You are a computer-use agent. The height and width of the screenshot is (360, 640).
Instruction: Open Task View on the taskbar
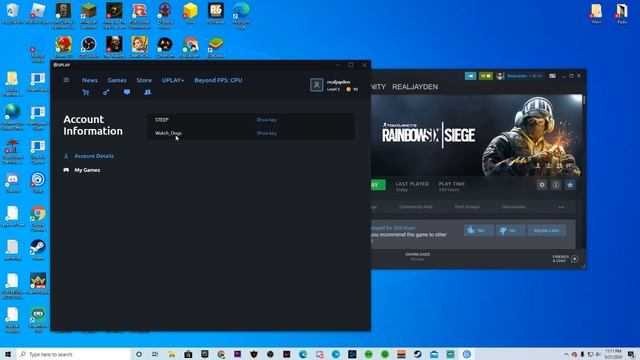click(155, 354)
